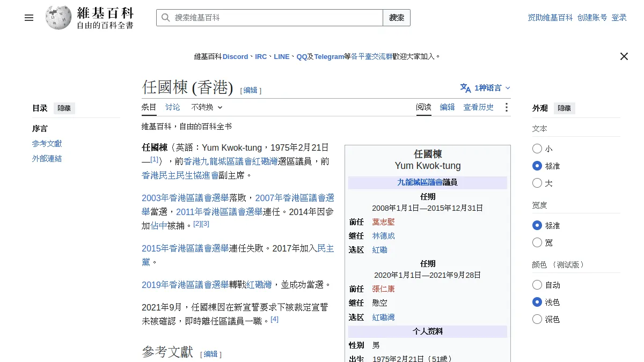
Task: Click footnote reference [4]
Action: click(x=274, y=319)
